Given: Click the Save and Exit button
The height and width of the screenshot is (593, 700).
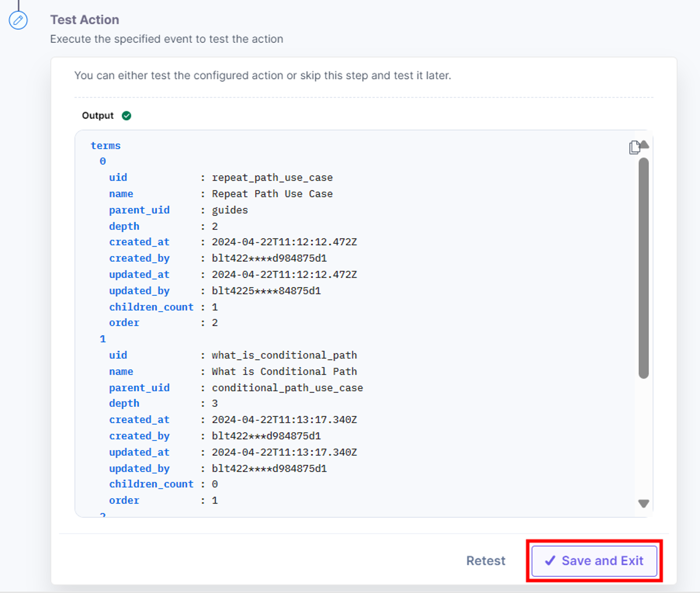Looking at the screenshot, I should pos(594,561).
